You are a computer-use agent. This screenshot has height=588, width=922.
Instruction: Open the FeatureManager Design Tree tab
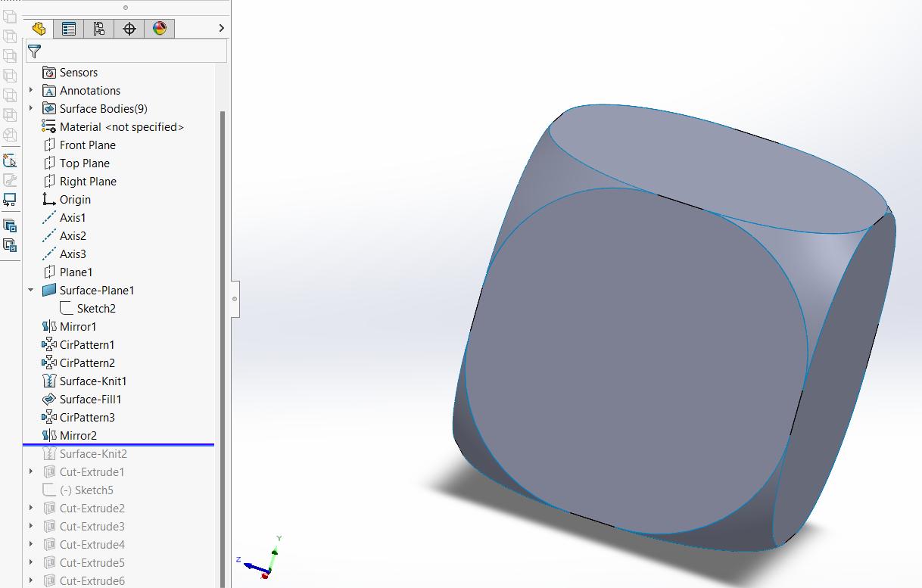(39, 29)
